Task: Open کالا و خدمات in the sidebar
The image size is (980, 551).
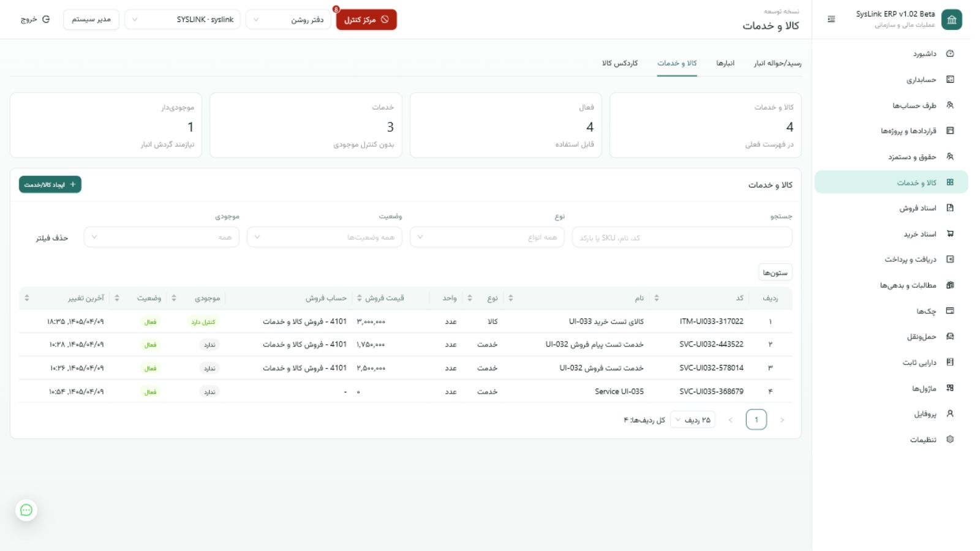Action: tap(891, 182)
